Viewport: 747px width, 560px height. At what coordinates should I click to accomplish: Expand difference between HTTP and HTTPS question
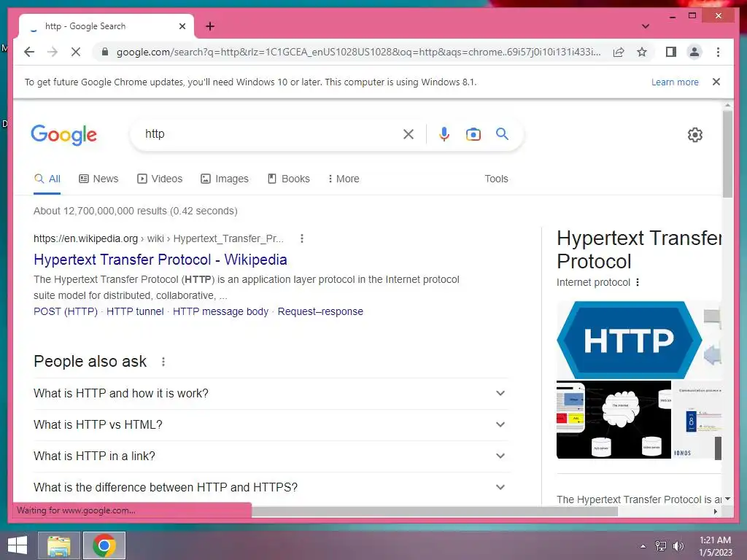(271, 488)
